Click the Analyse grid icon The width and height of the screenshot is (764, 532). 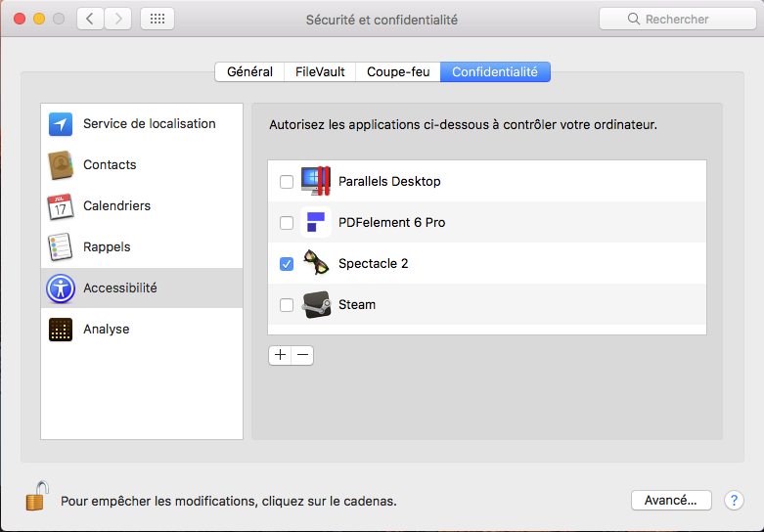click(x=61, y=330)
